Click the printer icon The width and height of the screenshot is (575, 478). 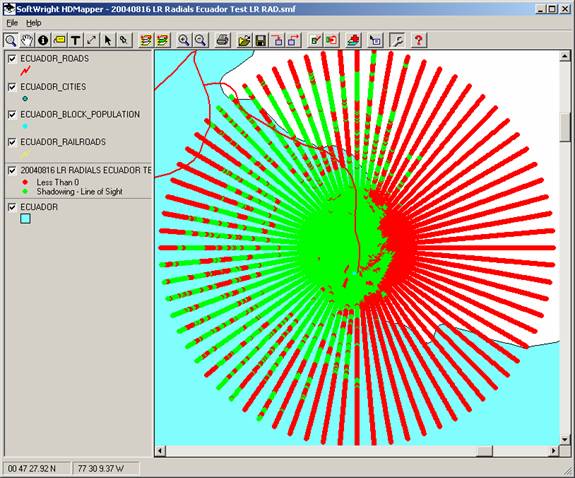click(223, 40)
